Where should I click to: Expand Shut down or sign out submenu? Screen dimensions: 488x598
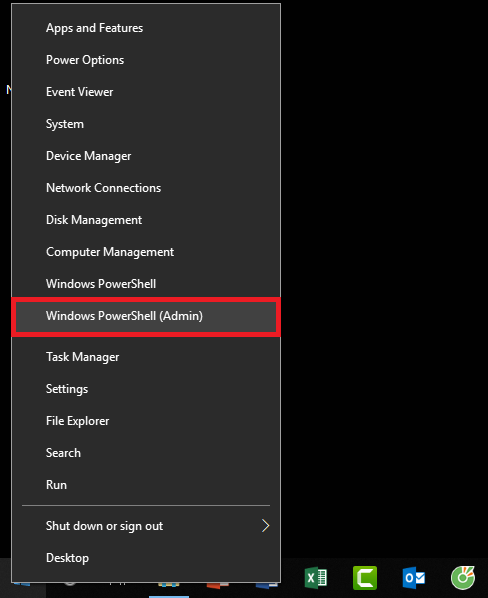coord(146,526)
